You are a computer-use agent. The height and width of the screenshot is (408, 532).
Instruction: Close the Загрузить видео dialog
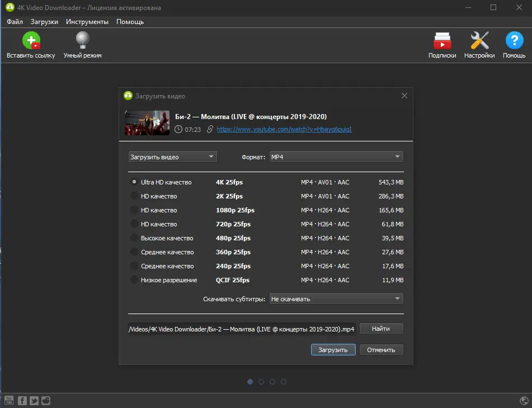pyautogui.click(x=404, y=96)
